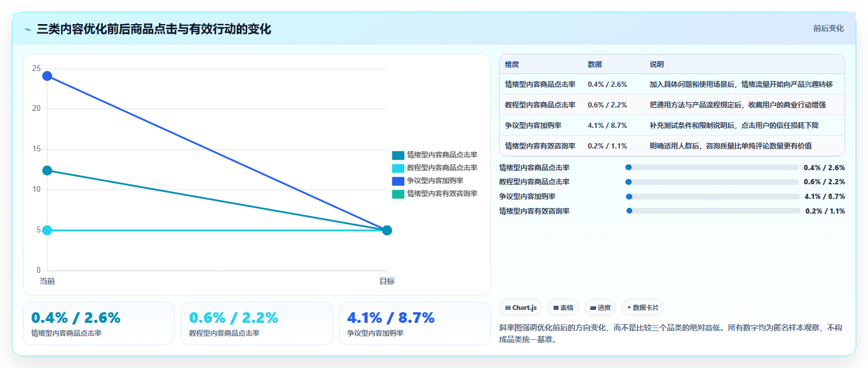This screenshot has height=368, width=868.
Task: Click the 争议型内容加购率 legend label
Action: (435, 181)
